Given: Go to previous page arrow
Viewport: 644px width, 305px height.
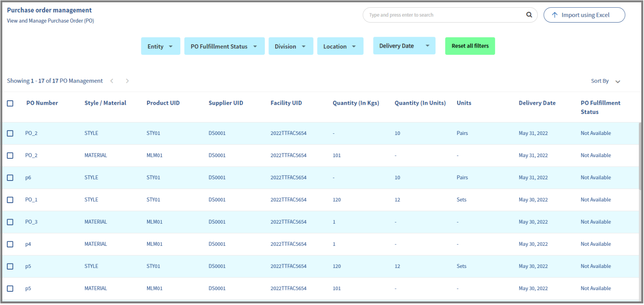Looking at the screenshot, I should [112, 81].
